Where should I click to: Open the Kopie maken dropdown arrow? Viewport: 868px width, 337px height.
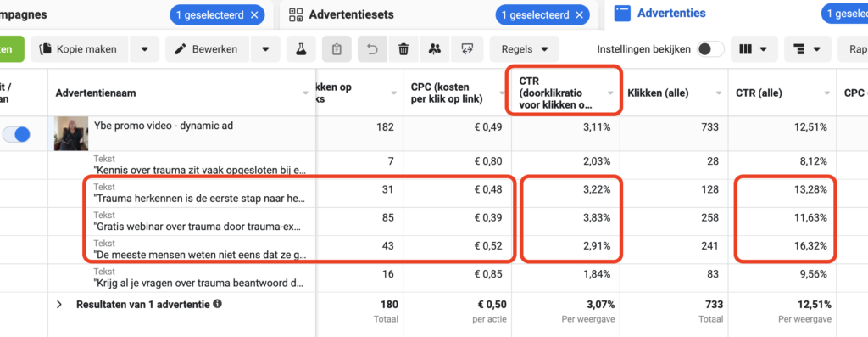coord(144,49)
